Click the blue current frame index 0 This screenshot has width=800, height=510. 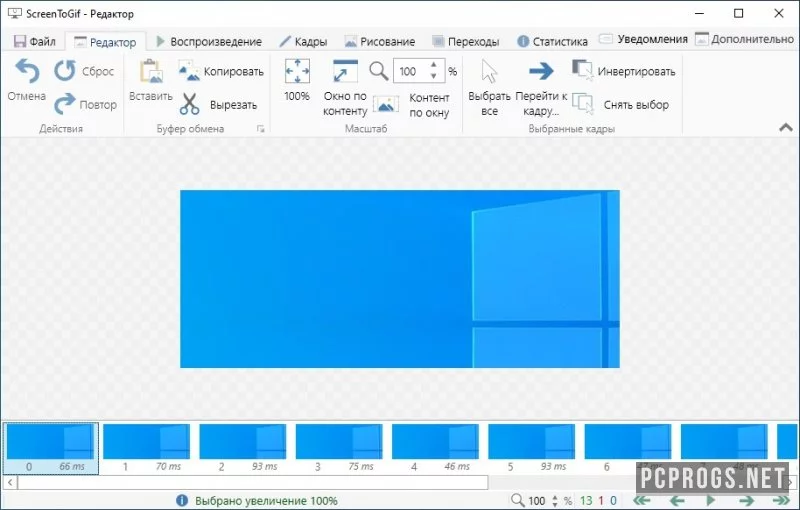(613, 501)
